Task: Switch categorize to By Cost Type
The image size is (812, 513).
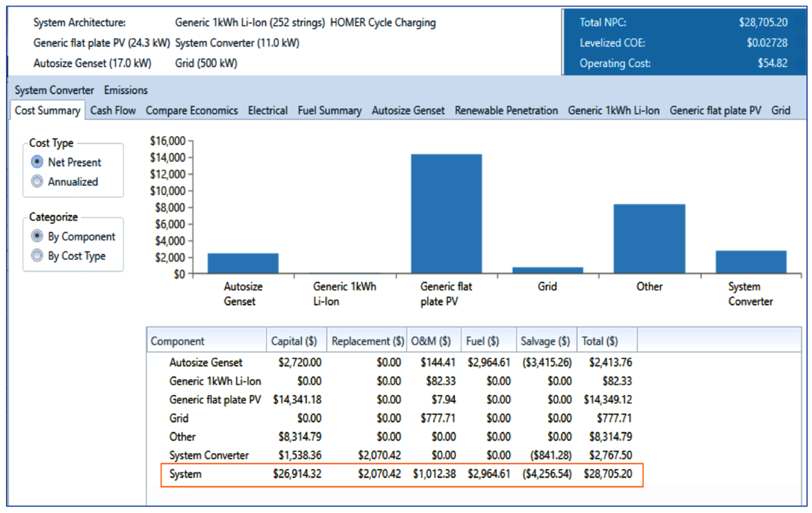Action: pos(37,256)
